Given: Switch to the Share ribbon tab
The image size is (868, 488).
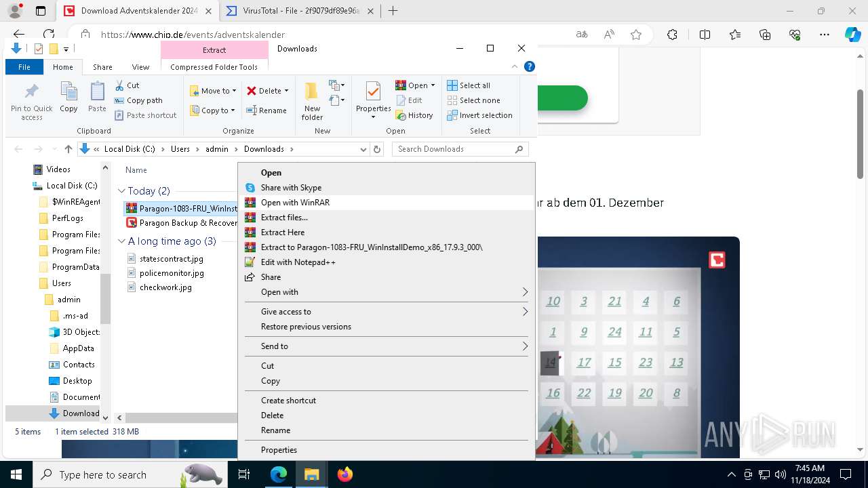Looking at the screenshot, I should (x=102, y=67).
